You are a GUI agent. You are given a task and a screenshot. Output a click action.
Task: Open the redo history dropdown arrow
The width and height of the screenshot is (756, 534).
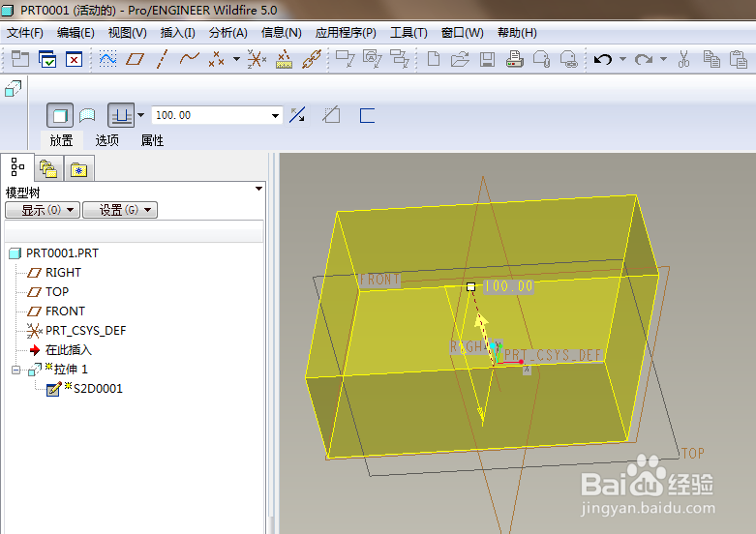pos(663,59)
